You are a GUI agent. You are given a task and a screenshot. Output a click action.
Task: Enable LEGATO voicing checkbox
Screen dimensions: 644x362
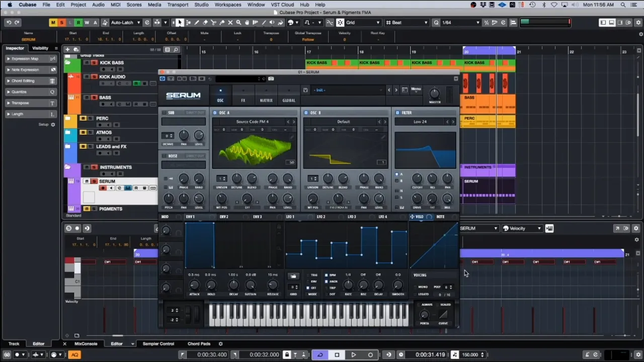(415, 294)
